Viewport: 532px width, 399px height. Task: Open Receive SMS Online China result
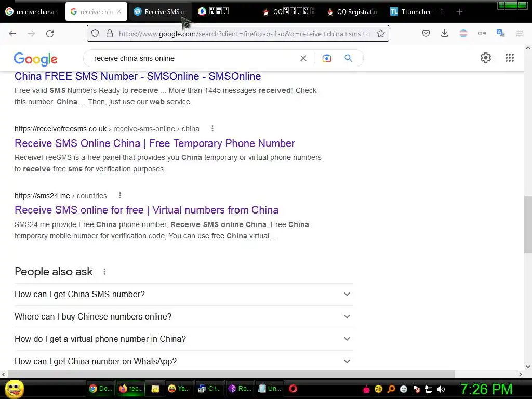click(155, 143)
